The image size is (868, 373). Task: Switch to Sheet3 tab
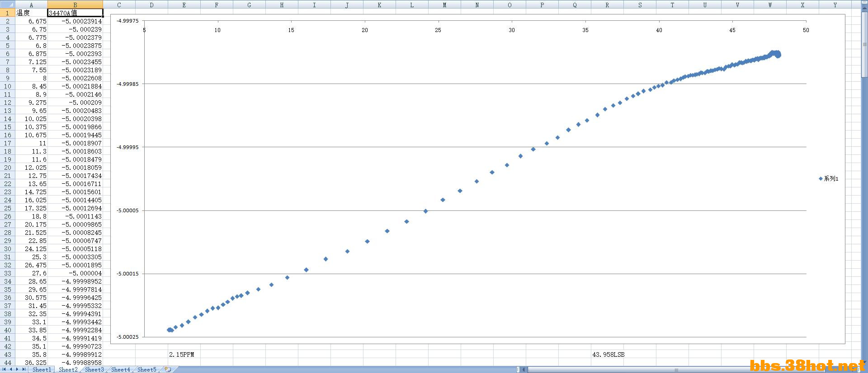pyautogui.click(x=94, y=369)
